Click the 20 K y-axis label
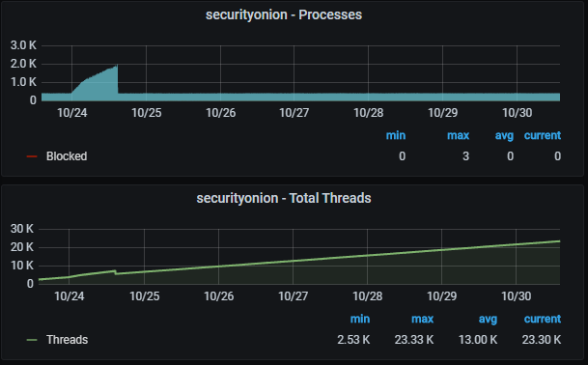Image resolution: width=588 pixels, height=365 pixels. coord(22,247)
